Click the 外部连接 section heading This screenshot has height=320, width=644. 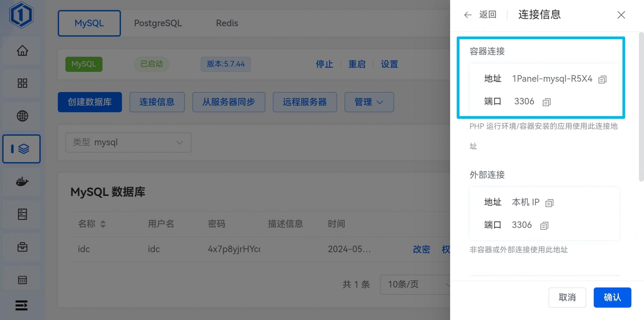point(487,175)
